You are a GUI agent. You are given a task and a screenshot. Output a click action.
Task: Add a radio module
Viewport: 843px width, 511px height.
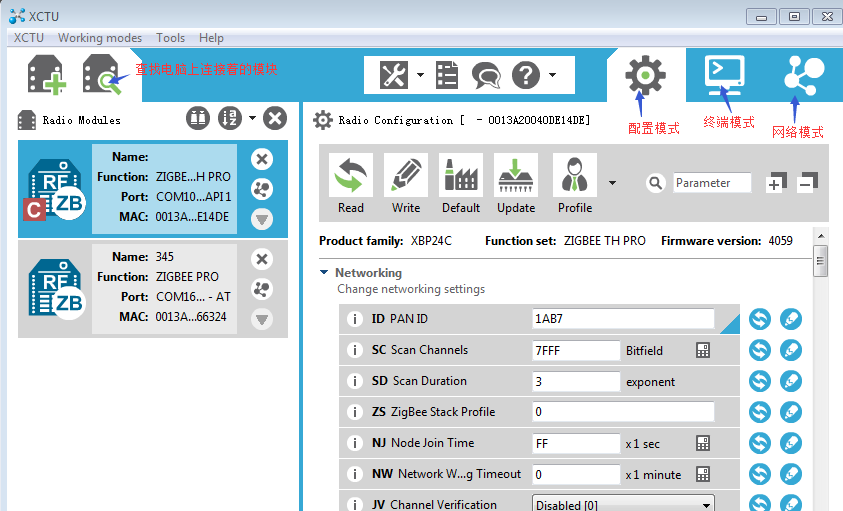[x=47, y=75]
